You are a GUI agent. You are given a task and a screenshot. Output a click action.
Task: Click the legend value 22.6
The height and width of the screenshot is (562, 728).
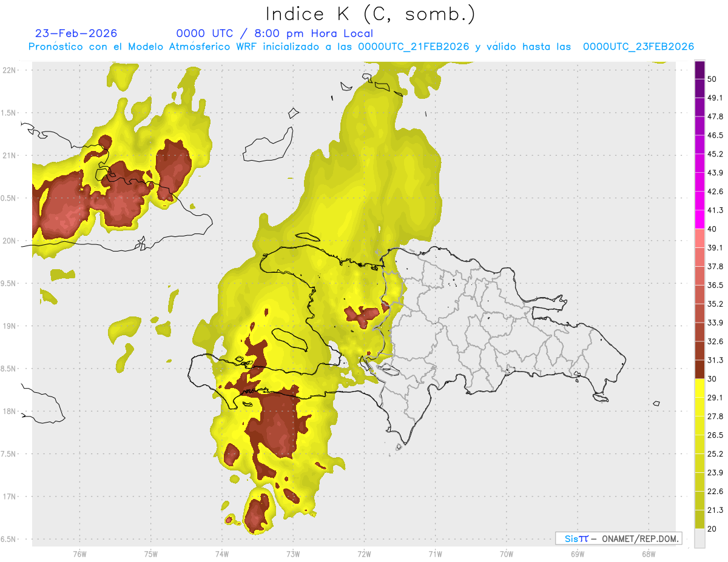pyautogui.click(x=715, y=492)
